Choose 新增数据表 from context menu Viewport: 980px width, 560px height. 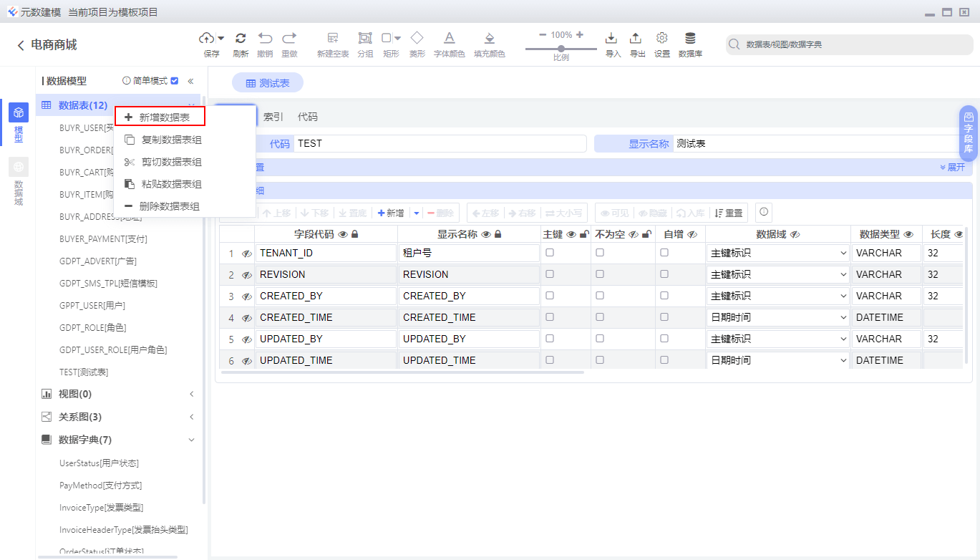[x=160, y=117]
